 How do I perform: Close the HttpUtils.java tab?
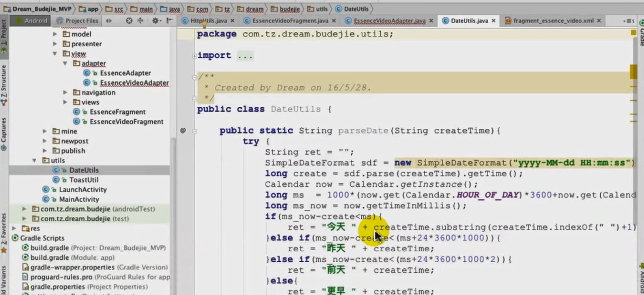tap(231, 21)
